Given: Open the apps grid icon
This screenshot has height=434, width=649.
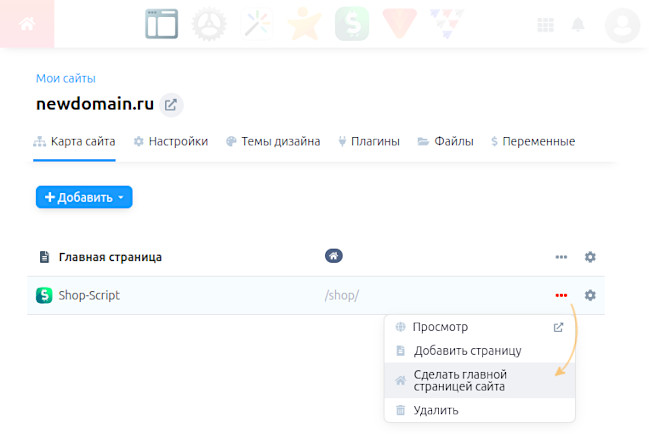Looking at the screenshot, I should pyautogui.click(x=546, y=25).
